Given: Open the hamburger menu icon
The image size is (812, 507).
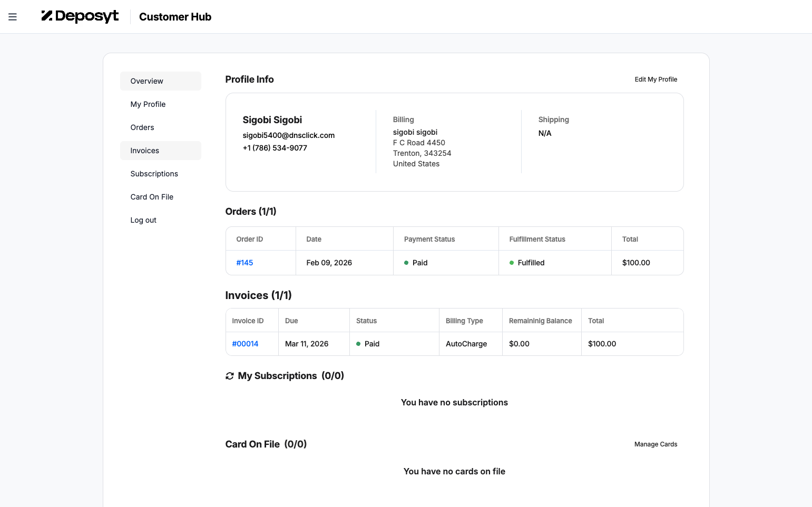Looking at the screenshot, I should (x=13, y=17).
